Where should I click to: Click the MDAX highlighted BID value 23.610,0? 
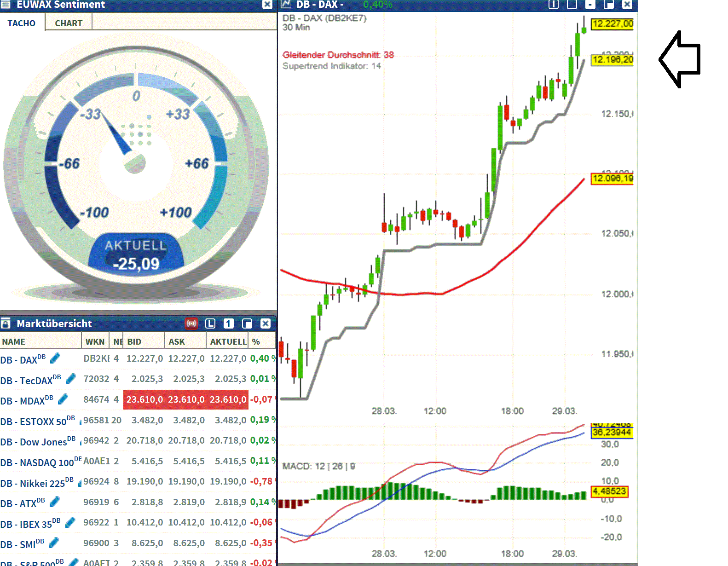(144, 399)
